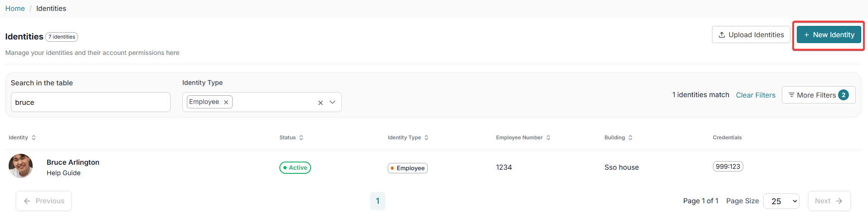Open More Filters panel

[x=818, y=95]
